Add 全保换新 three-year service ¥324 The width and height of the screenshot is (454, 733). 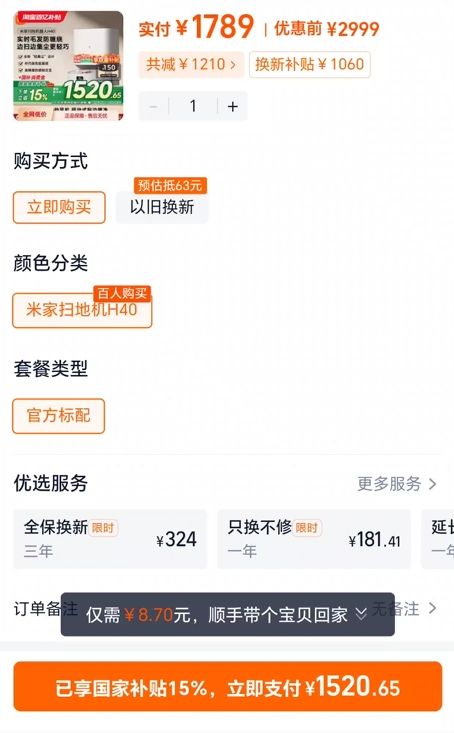coord(110,539)
